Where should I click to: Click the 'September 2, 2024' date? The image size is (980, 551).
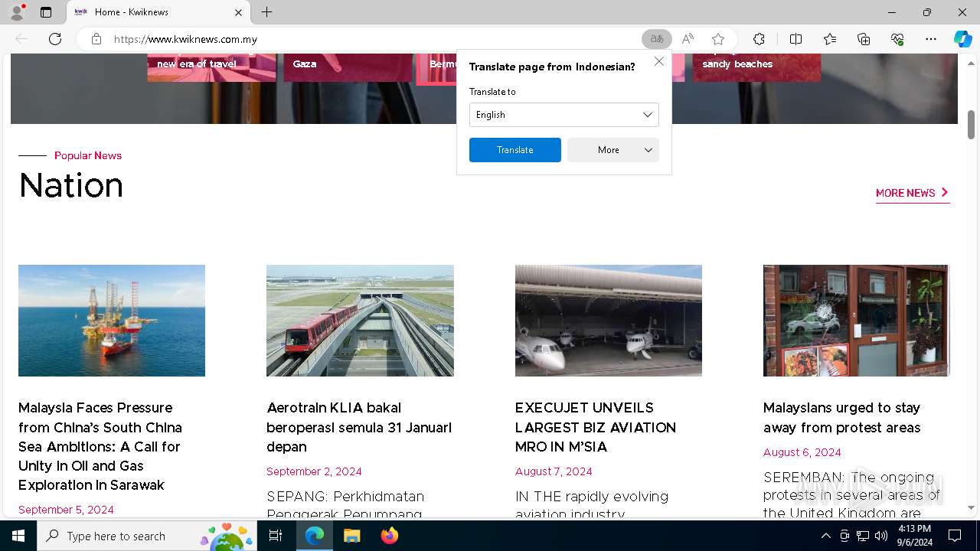(314, 471)
